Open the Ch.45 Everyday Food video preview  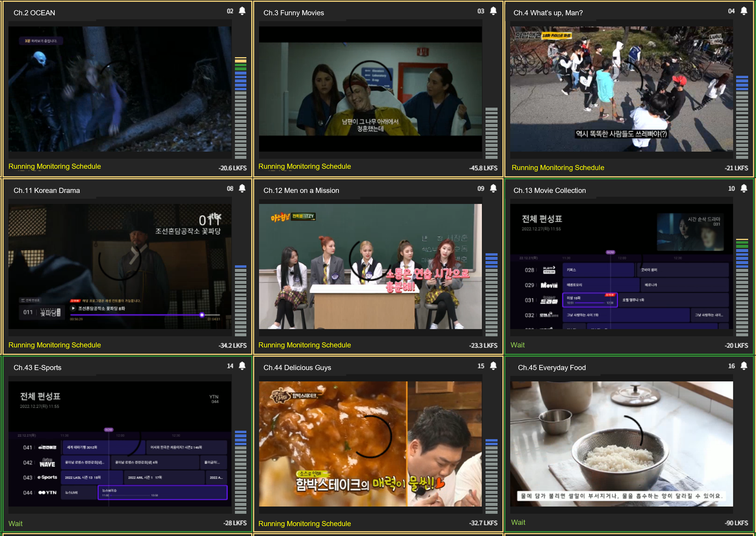click(x=621, y=444)
